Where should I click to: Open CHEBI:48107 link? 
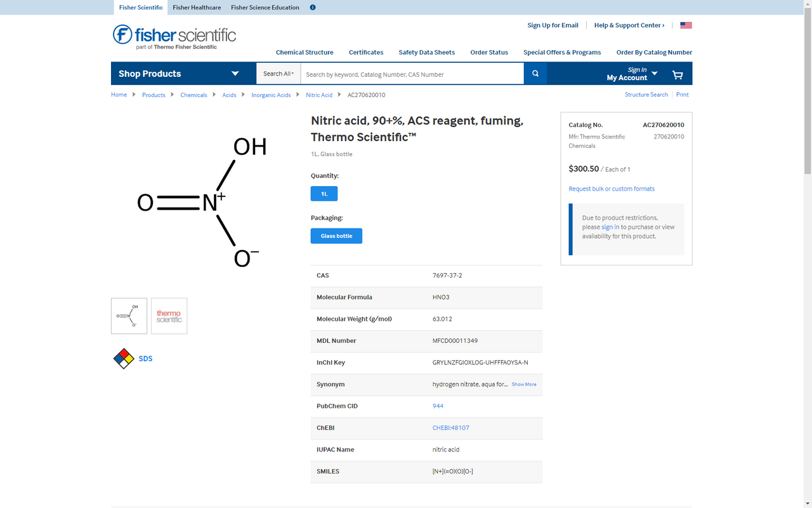(x=451, y=427)
